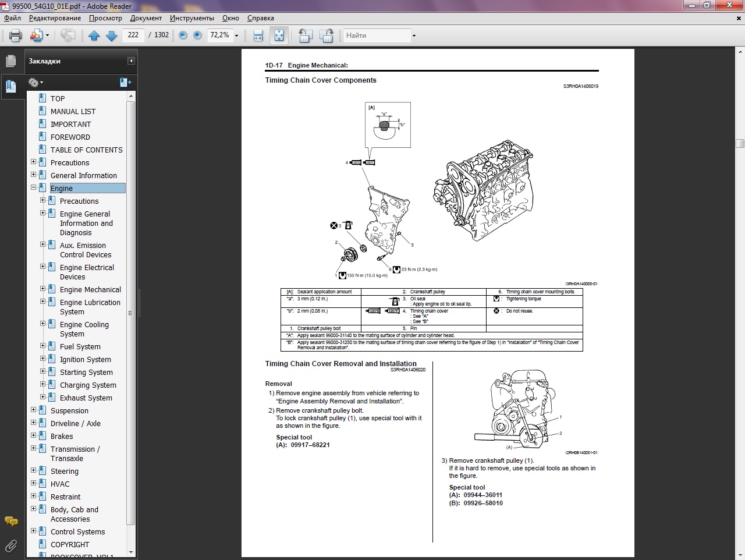This screenshot has height=560, width=745.
Task: Click the page number field showing 222
Action: point(133,35)
